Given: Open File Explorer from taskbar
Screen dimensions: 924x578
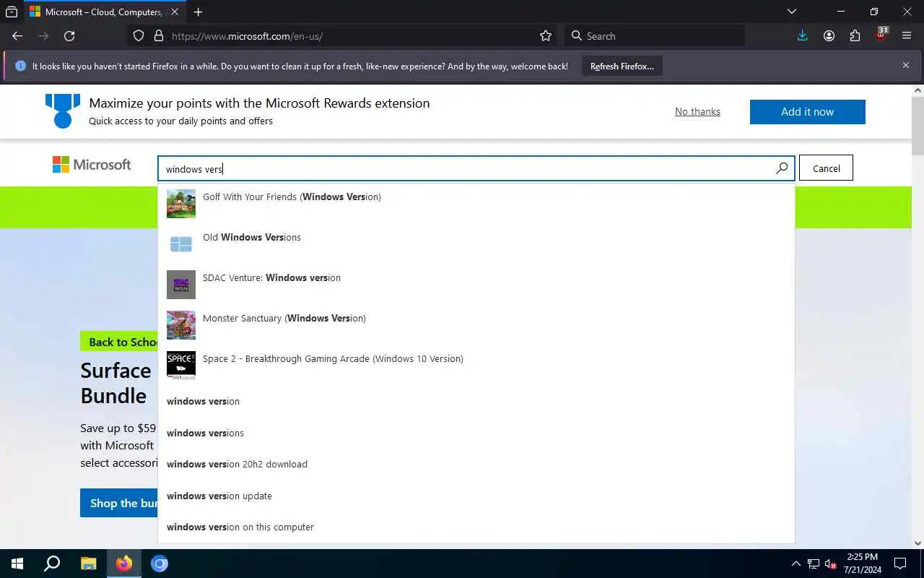Looking at the screenshot, I should tap(88, 564).
